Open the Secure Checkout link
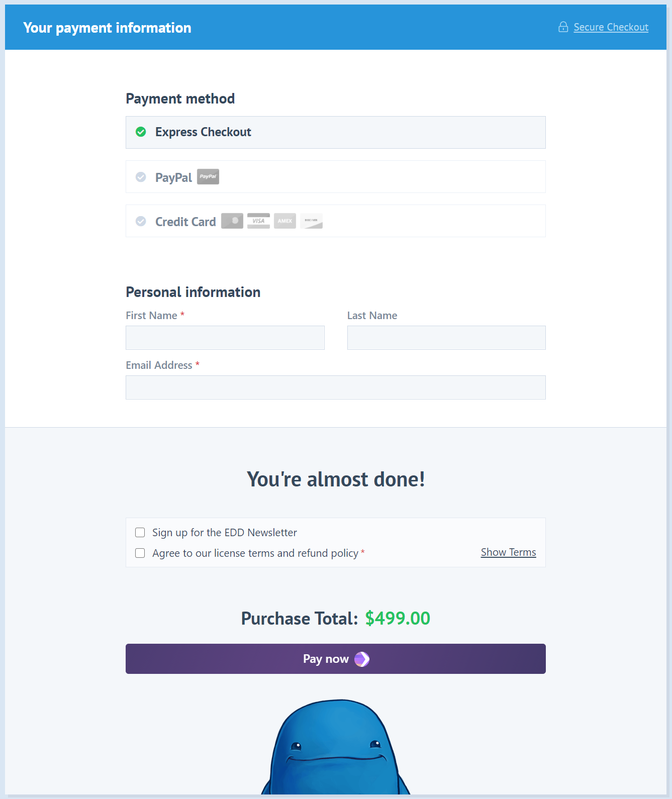The image size is (672, 799). [611, 27]
